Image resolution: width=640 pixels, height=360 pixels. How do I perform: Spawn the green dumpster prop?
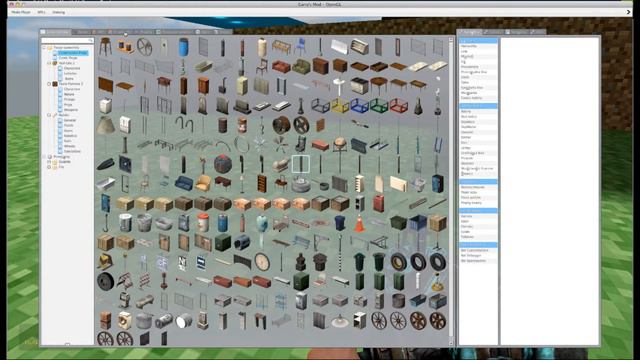pyautogui.click(x=398, y=223)
